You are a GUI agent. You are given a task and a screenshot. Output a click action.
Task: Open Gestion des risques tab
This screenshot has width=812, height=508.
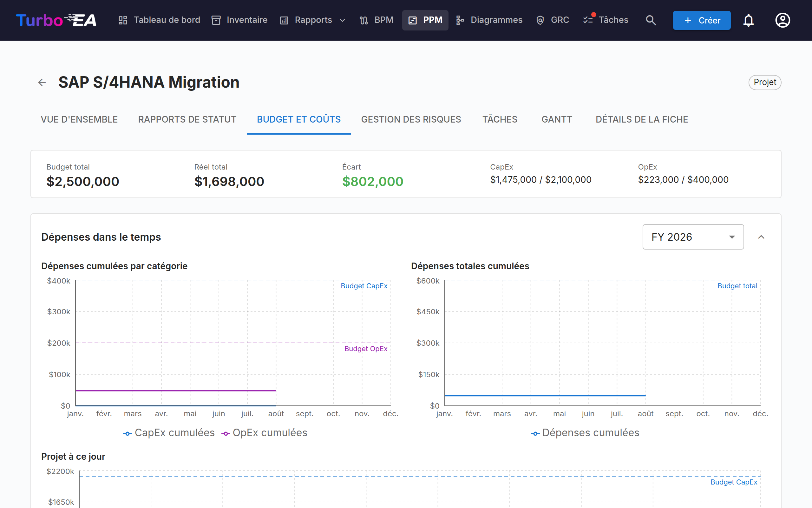click(x=411, y=119)
